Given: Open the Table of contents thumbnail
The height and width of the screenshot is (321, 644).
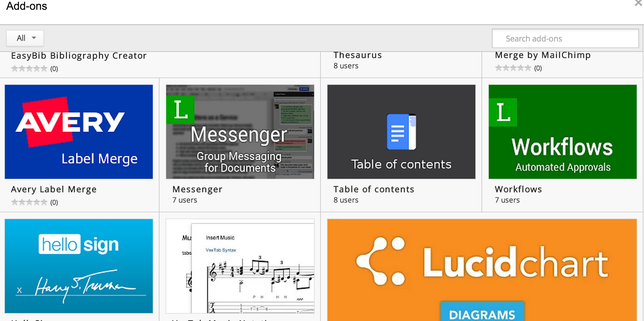Looking at the screenshot, I should pyautogui.click(x=401, y=132).
